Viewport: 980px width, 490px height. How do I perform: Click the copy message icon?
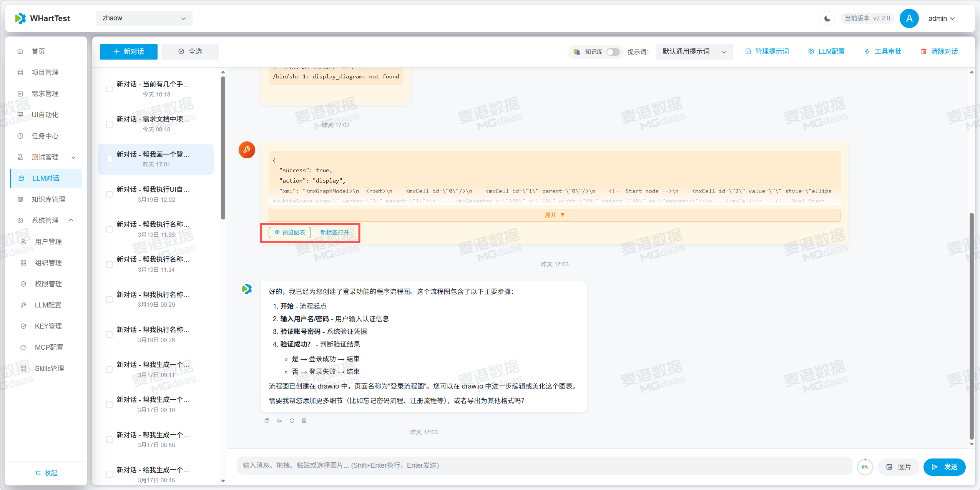(x=267, y=420)
